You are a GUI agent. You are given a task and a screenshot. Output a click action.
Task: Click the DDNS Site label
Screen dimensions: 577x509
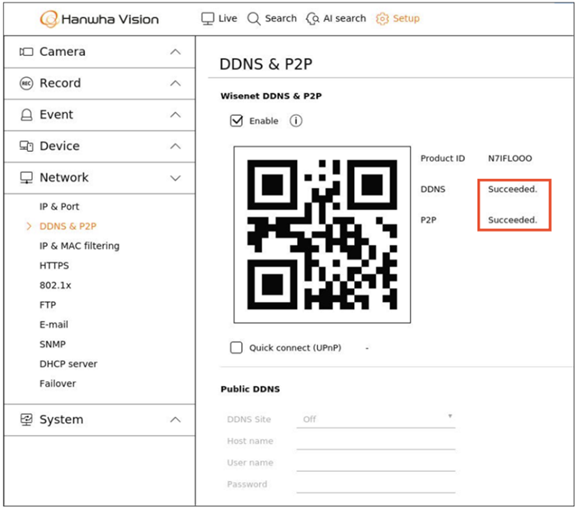249,419
